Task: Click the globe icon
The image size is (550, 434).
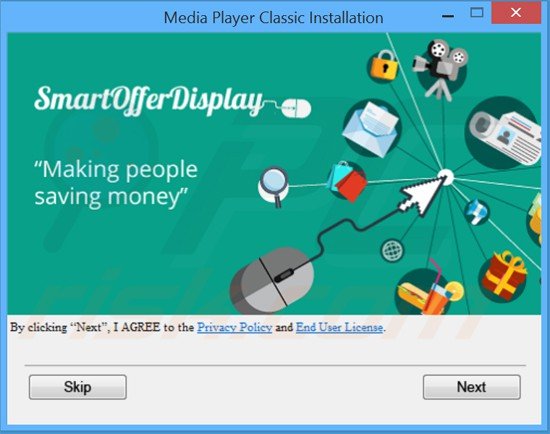Action: 392,251
